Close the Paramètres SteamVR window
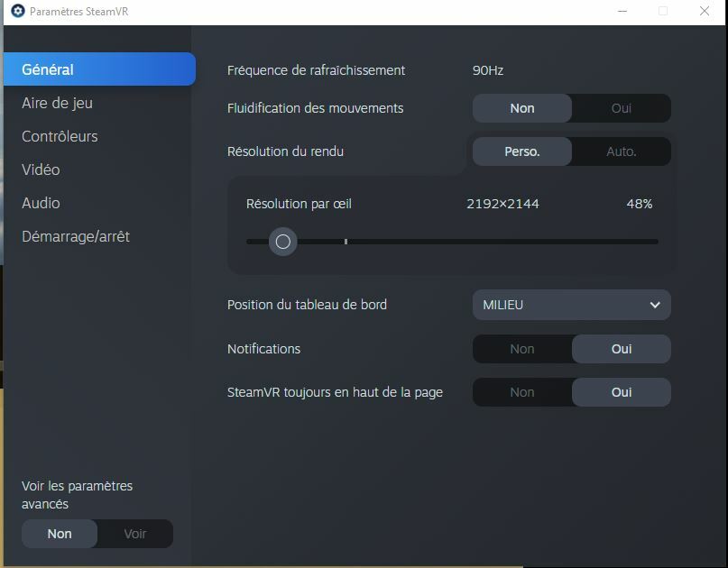 tap(705, 11)
